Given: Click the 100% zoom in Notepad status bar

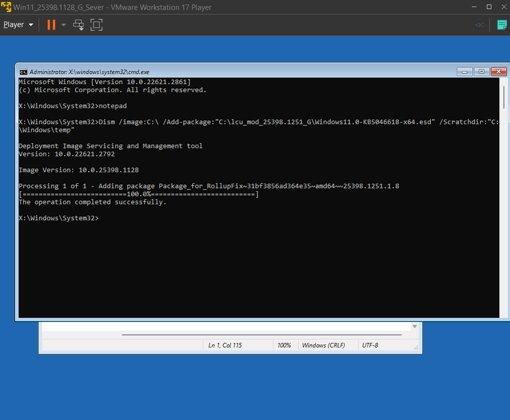Looking at the screenshot, I should coord(284,345).
